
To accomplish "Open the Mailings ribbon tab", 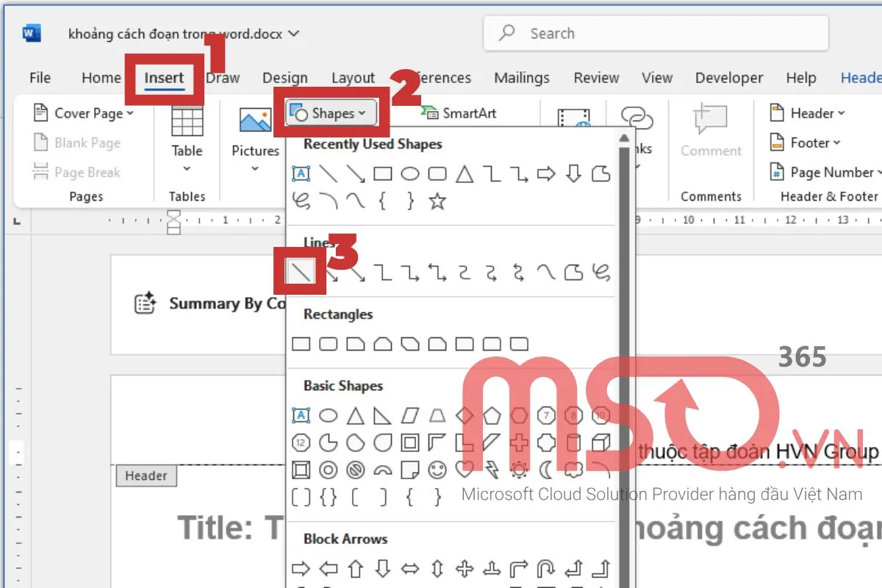I will (521, 78).
